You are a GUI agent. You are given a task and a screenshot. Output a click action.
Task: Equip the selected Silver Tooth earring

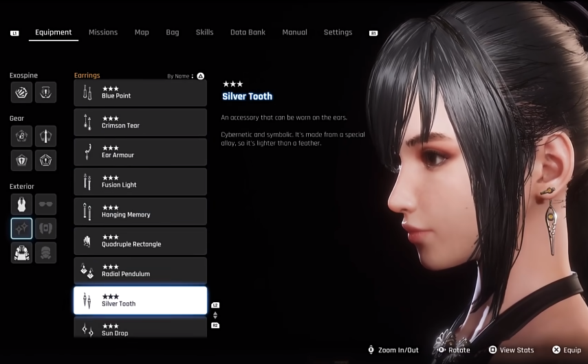coord(567,350)
